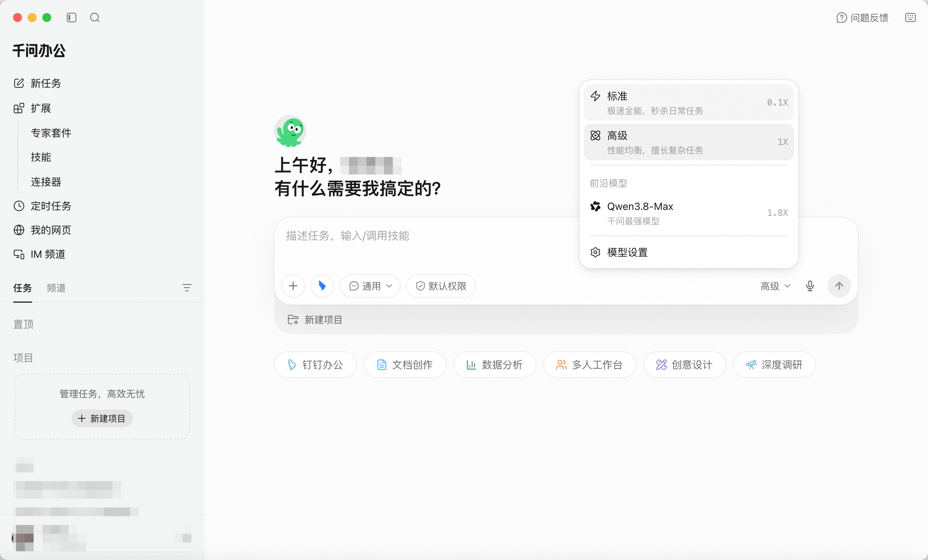Click the keyboard icon at top right
The width and height of the screenshot is (928, 560).
(x=910, y=18)
